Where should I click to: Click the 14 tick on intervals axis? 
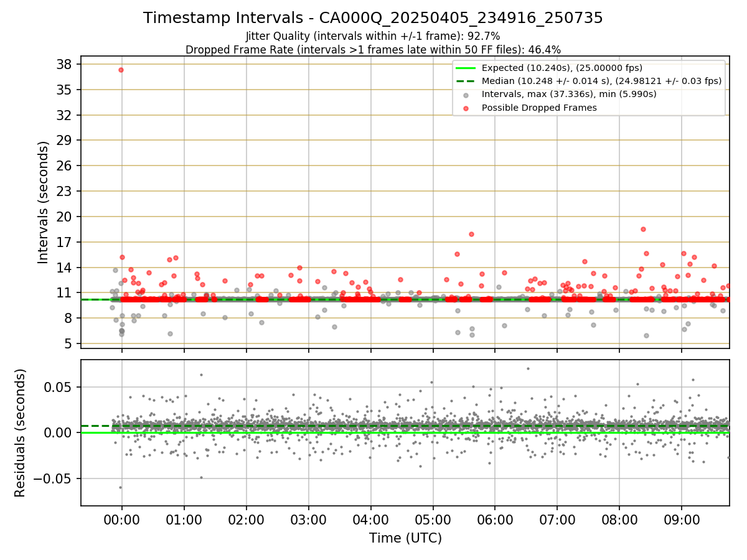click(65, 268)
